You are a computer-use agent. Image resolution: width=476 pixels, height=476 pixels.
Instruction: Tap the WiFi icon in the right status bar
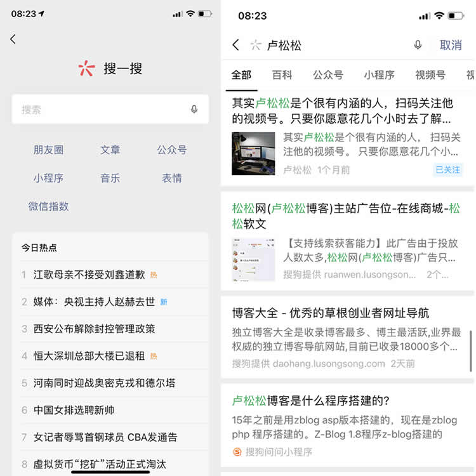coord(439,15)
